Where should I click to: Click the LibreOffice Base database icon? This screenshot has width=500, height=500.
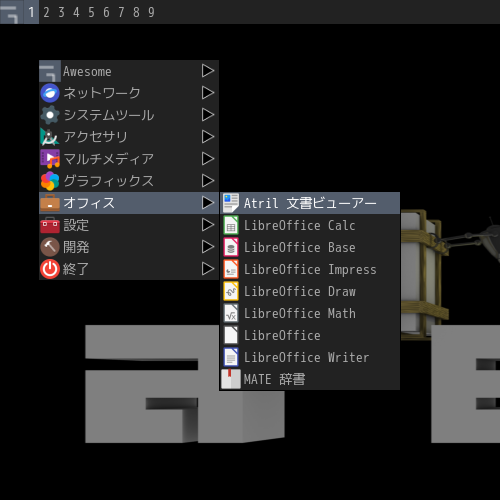pyautogui.click(x=231, y=247)
